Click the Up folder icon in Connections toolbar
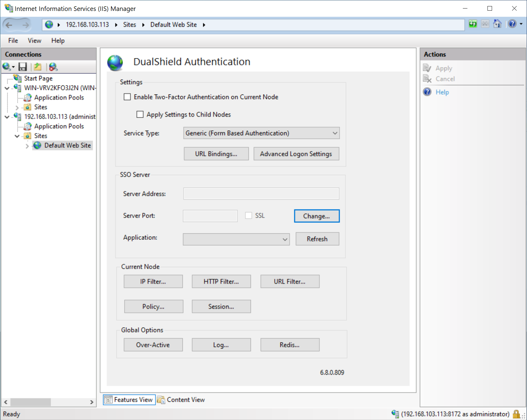 pos(38,67)
